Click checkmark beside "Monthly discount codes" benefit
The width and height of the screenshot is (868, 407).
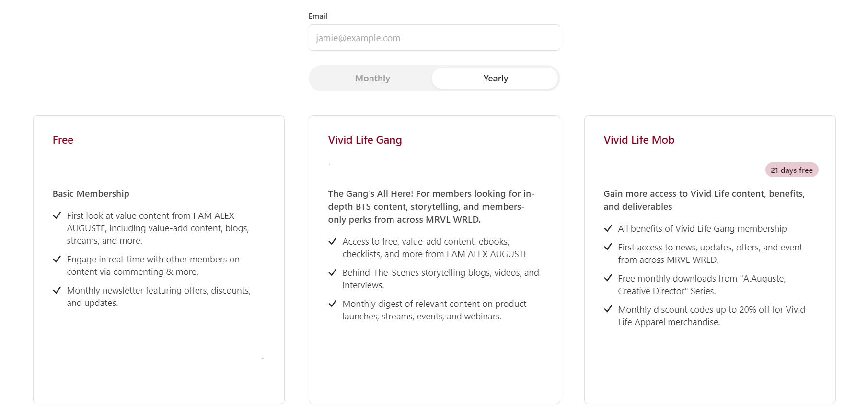608,309
